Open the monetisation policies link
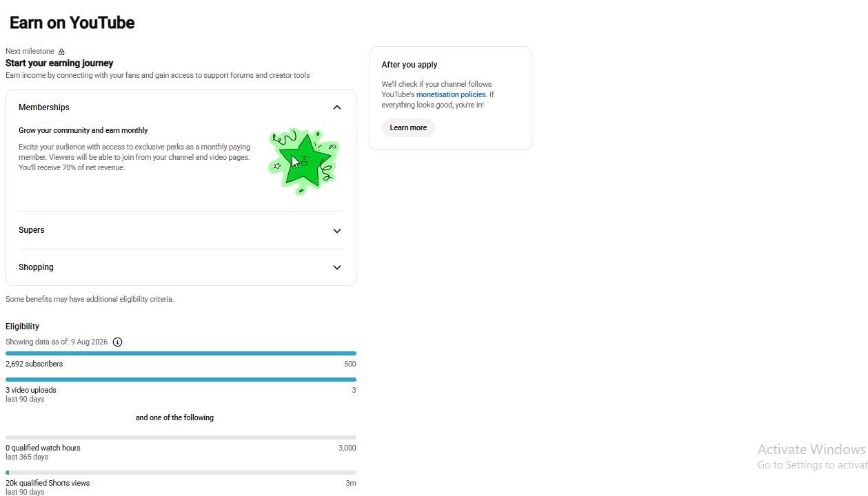Screen dimensions: 868x496 451,94
